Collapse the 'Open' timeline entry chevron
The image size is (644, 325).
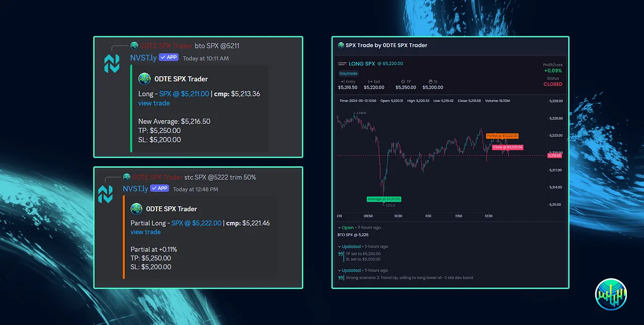340,228
